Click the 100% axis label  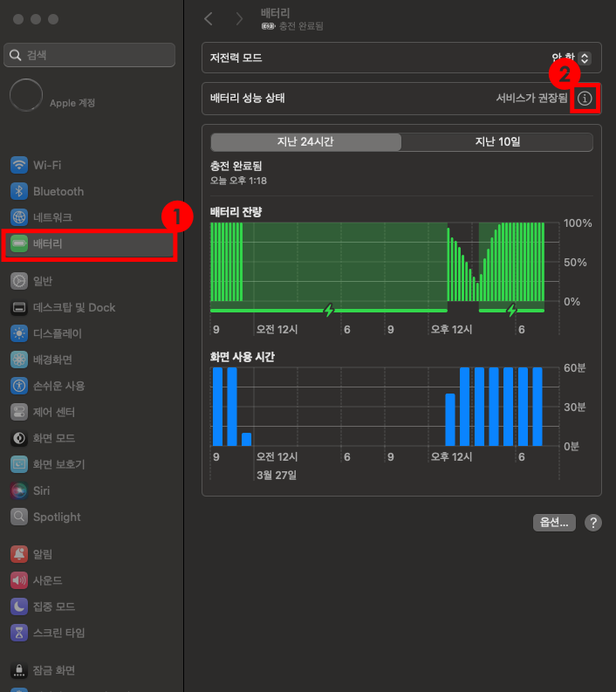pyautogui.click(x=578, y=223)
